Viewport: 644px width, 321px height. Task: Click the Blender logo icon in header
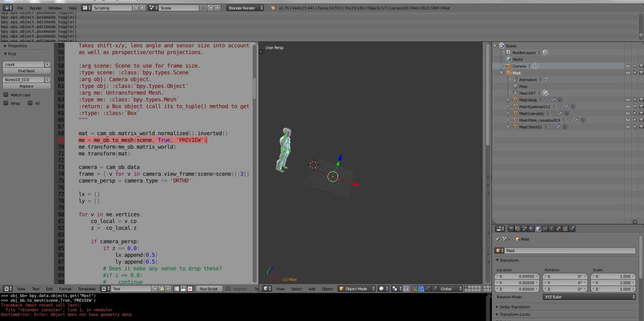point(273,8)
